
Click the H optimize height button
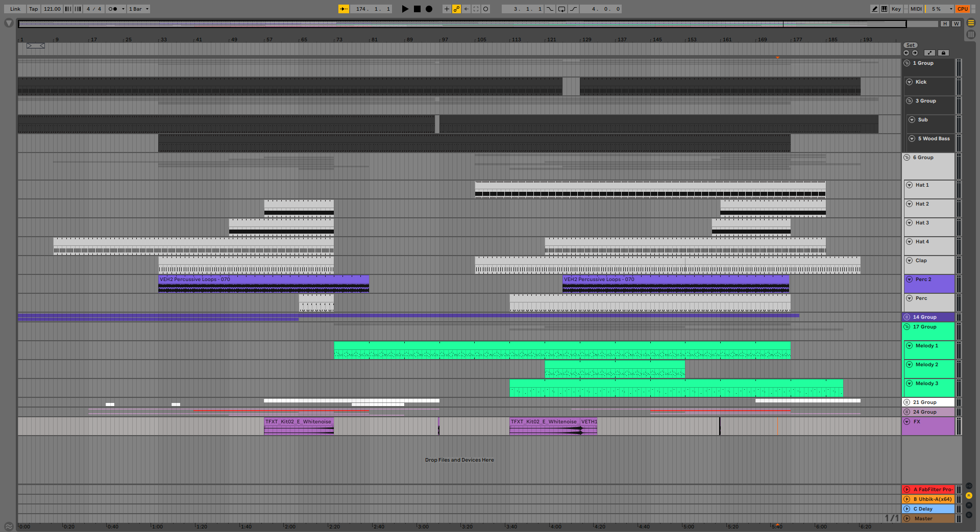[945, 23]
